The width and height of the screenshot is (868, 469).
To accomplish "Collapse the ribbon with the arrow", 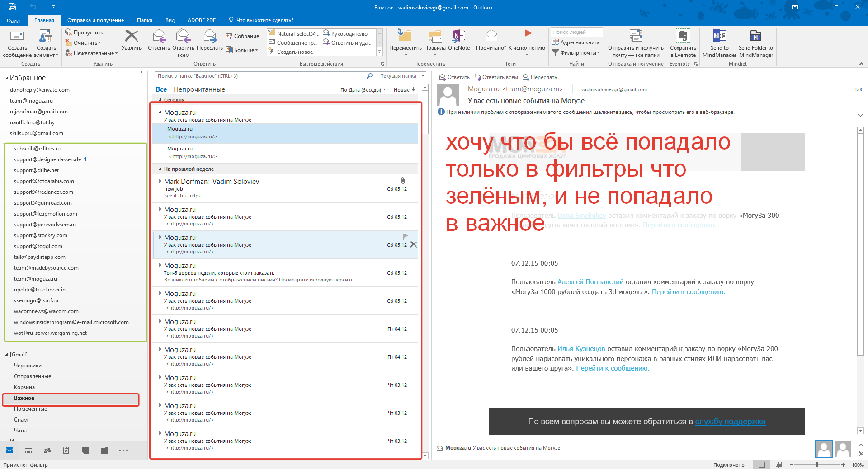I will tap(861, 64).
